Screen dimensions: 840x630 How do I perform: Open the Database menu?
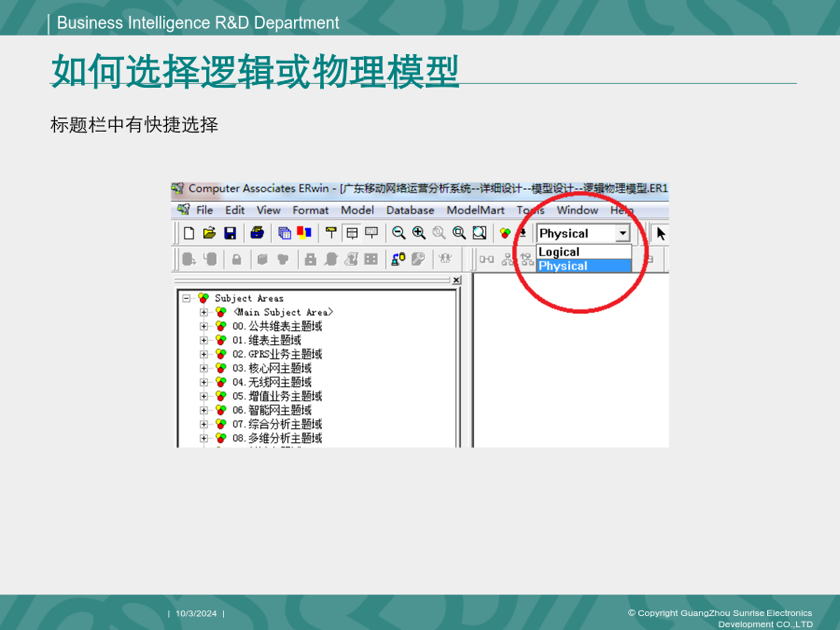click(x=410, y=210)
